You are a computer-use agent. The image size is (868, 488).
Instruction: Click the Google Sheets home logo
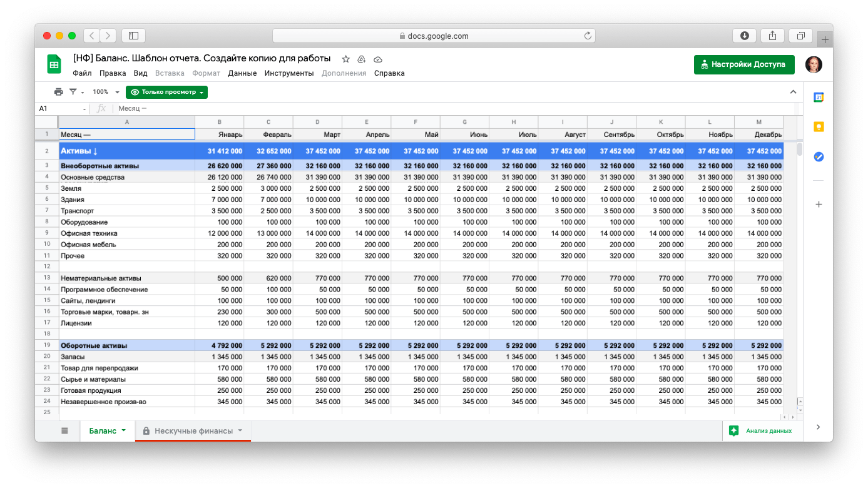[x=54, y=64]
